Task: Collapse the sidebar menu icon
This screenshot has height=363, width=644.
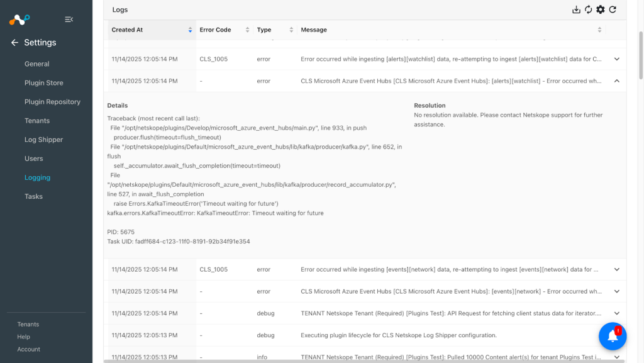Action: 69,20
